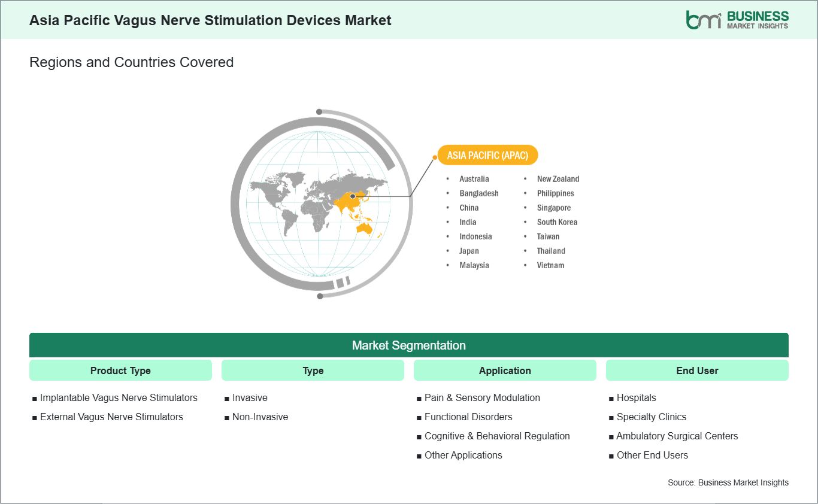Click 'Vietnam' in the country list

point(550,265)
